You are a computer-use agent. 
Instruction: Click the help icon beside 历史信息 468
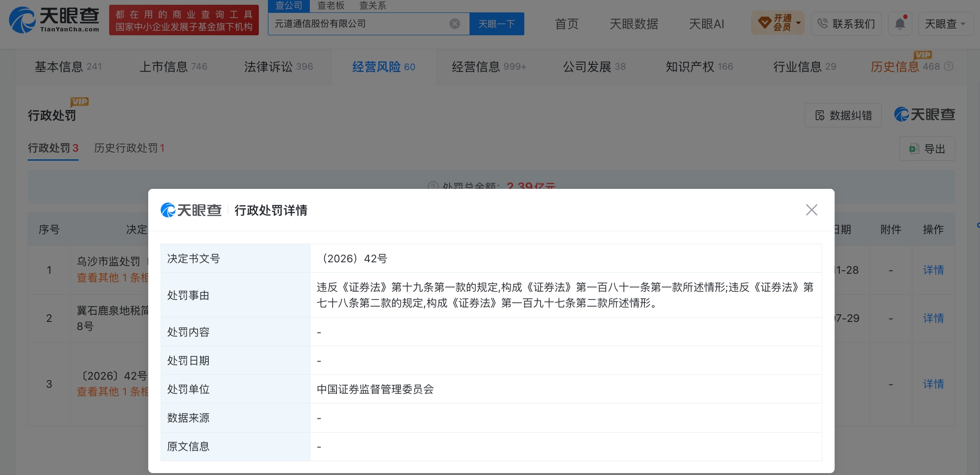tap(949, 66)
